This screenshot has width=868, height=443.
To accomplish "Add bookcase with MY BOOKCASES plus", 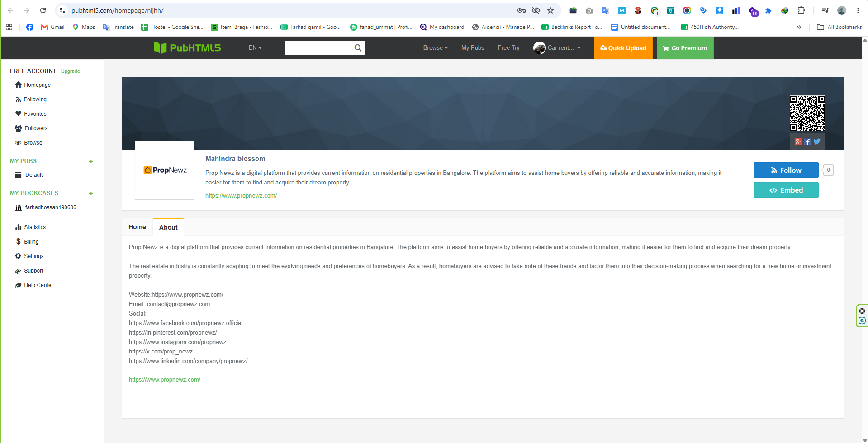I will [x=91, y=193].
